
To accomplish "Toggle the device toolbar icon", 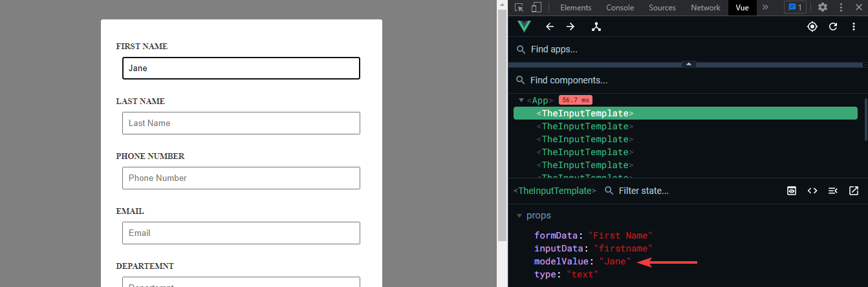I will (536, 8).
